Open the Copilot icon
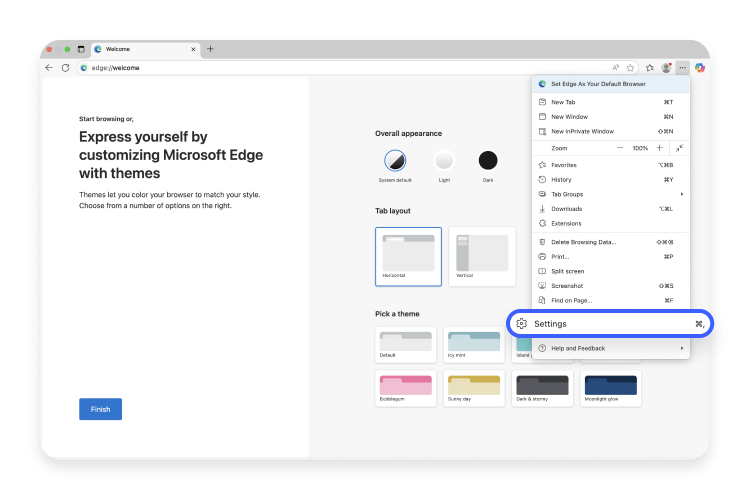The height and width of the screenshot is (500, 750). 700,68
